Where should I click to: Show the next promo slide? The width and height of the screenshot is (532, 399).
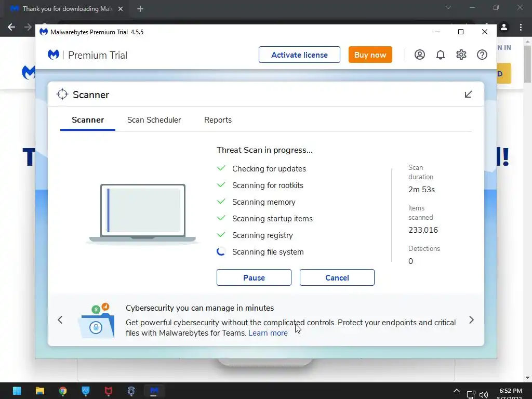pyautogui.click(x=471, y=320)
